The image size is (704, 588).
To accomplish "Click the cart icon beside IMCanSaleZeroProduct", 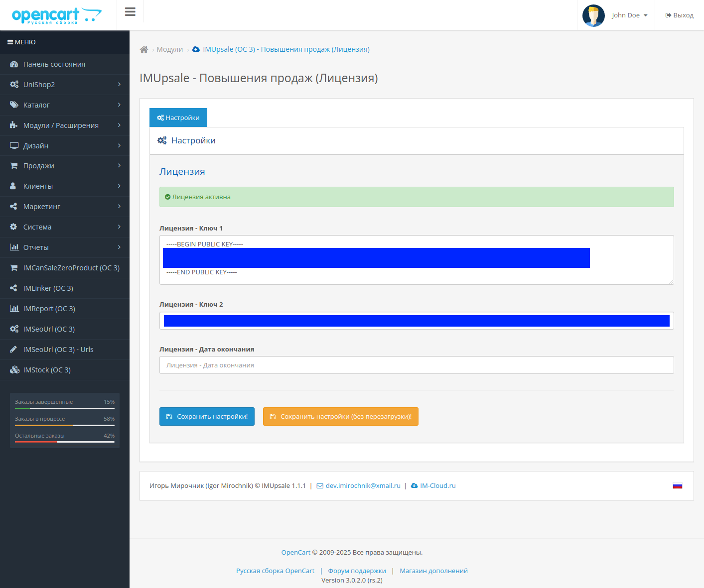I will coord(14,268).
